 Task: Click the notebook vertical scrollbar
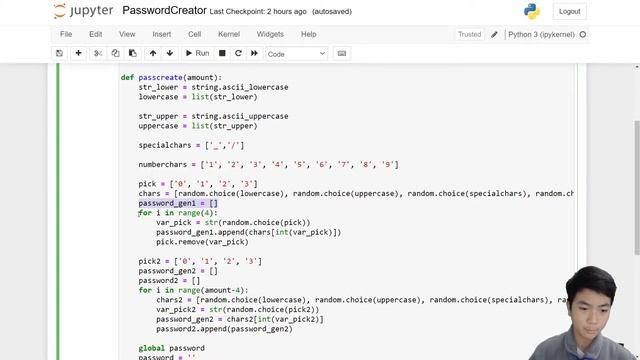click(x=637, y=188)
